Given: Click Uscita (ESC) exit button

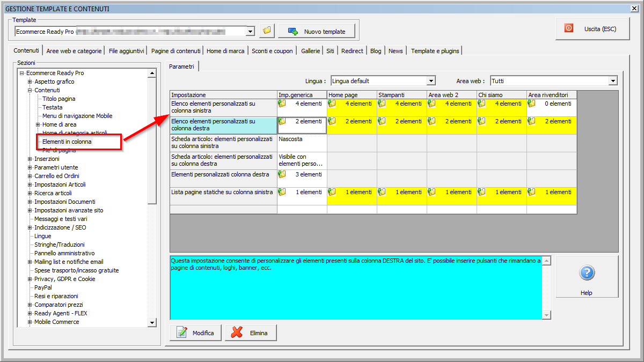Looking at the screenshot, I should pos(592,28).
